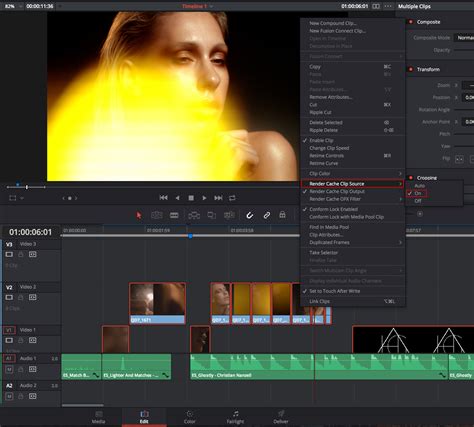This screenshot has width=474, height=427.
Task: Click the viewer transform overlay icon
Action: click(x=13, y=198)
